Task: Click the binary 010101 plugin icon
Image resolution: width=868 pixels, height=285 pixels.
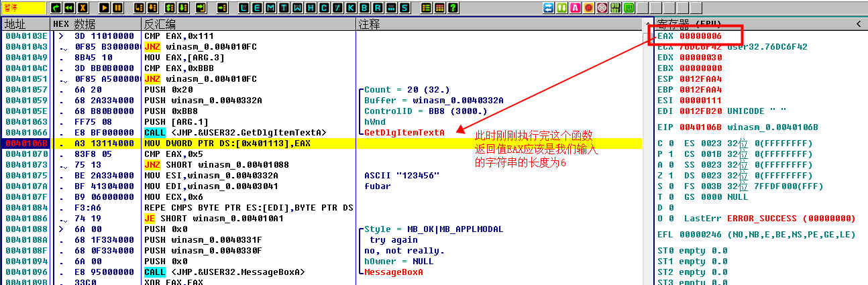Action: click(x=615, y=8)
